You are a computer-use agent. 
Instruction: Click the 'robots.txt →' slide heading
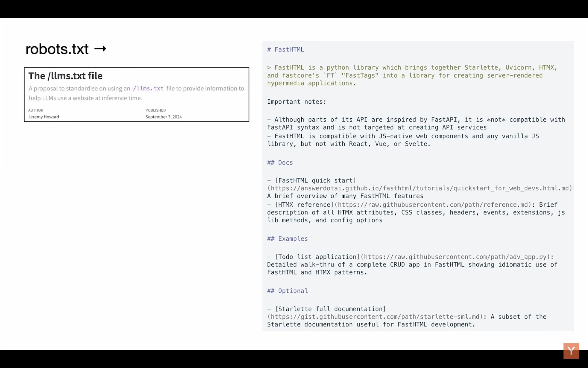tap(66, 49)
